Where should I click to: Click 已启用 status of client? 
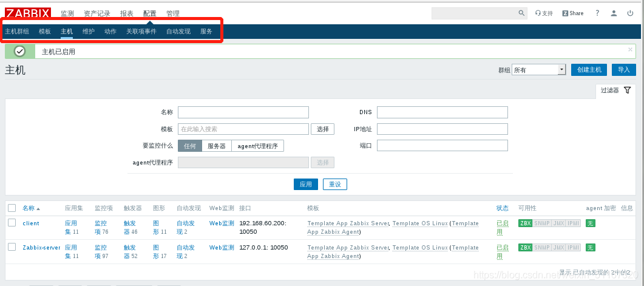point(503,227)
